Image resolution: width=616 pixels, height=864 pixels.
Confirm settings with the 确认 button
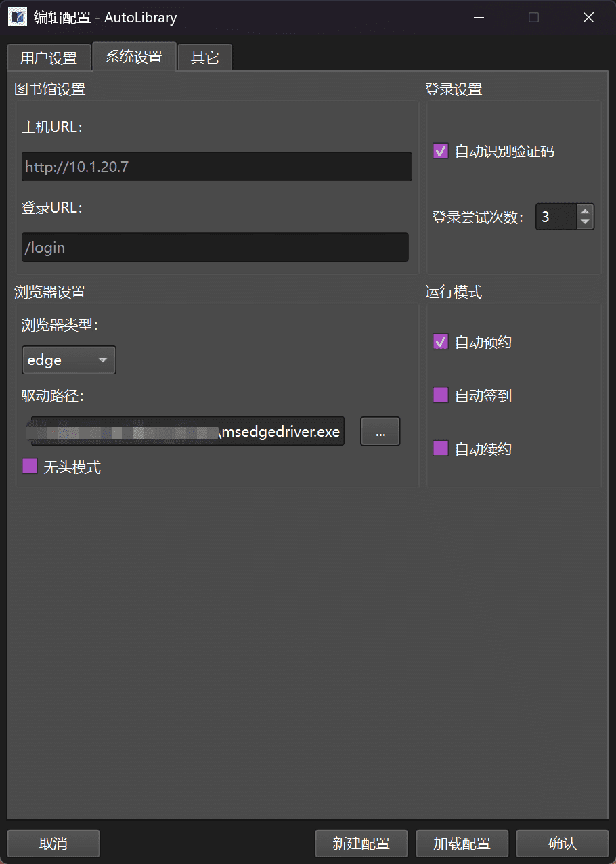(x=562, y=844)
